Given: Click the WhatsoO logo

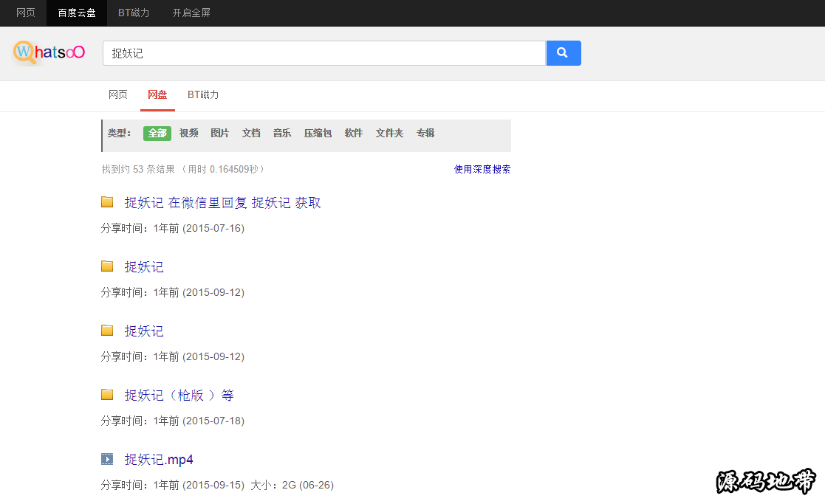Looking at the screenshot, I should (x=49, y=52).
